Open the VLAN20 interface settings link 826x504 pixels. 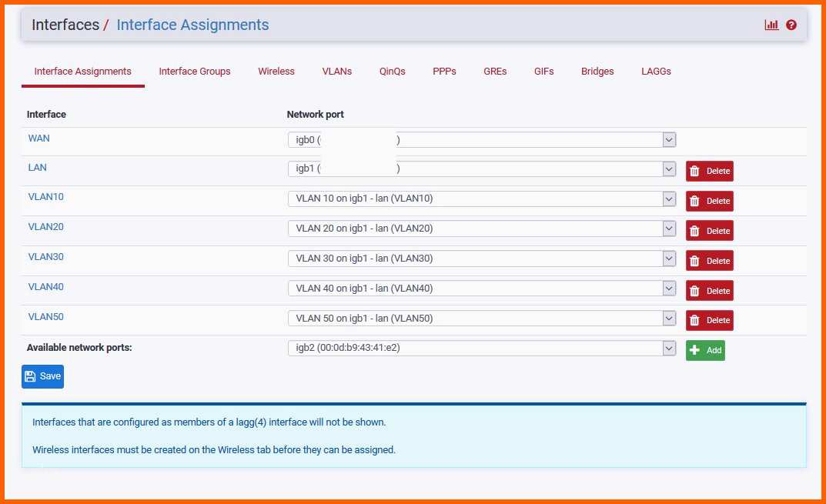tap(45, 227)
